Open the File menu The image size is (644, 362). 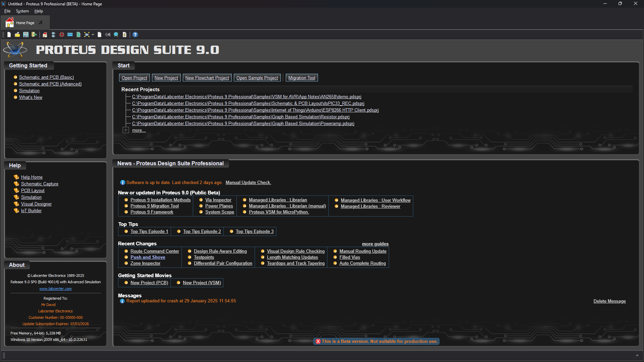click(x=7, y=11)
